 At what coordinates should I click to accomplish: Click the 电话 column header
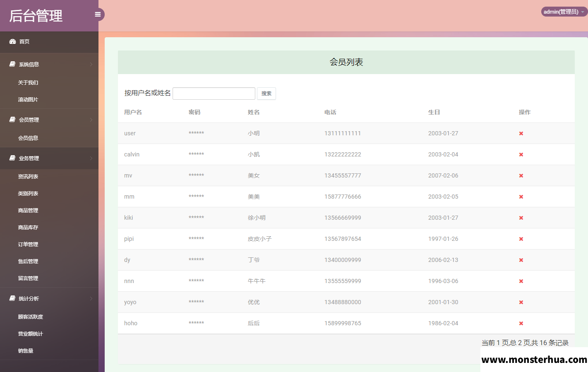pos(330,112)
